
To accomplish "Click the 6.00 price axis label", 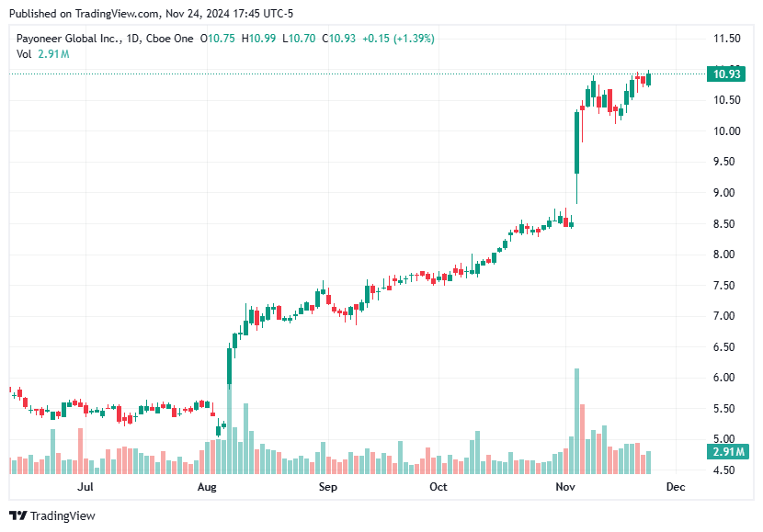I will click(x=724, y=378).
